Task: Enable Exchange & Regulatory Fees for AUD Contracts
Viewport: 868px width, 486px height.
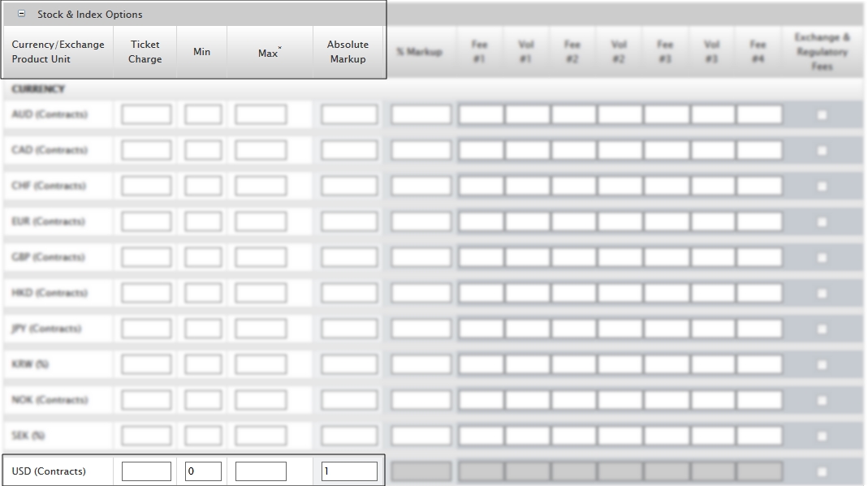Action: coord(823,114)
